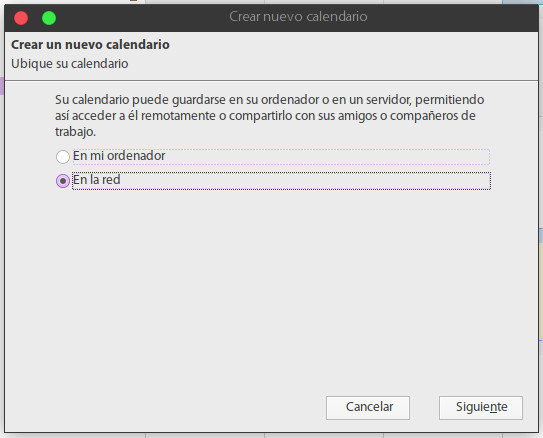
Task: Select the "En la red" radio button
Action: click(x=63, y=181)
